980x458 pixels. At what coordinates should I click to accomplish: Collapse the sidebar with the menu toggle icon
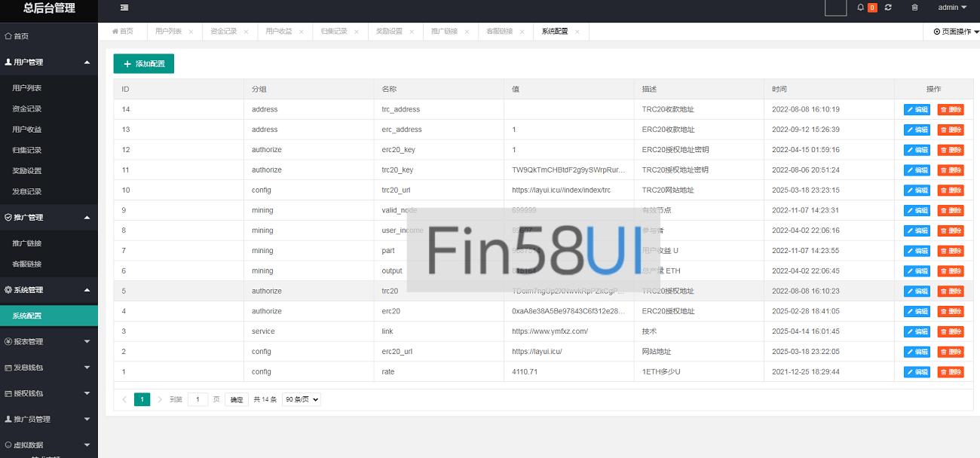point(124,8)
